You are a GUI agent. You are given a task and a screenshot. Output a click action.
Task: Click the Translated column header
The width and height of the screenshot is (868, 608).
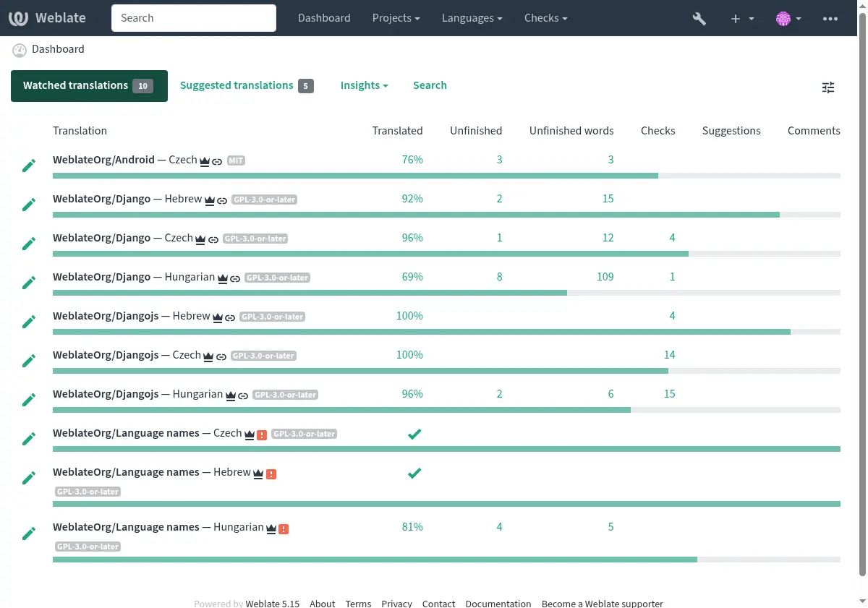[x=397, y=131]
